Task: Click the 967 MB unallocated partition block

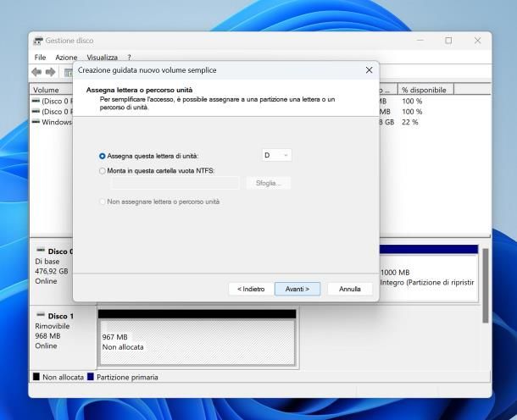Action: (x=197, y=341)
